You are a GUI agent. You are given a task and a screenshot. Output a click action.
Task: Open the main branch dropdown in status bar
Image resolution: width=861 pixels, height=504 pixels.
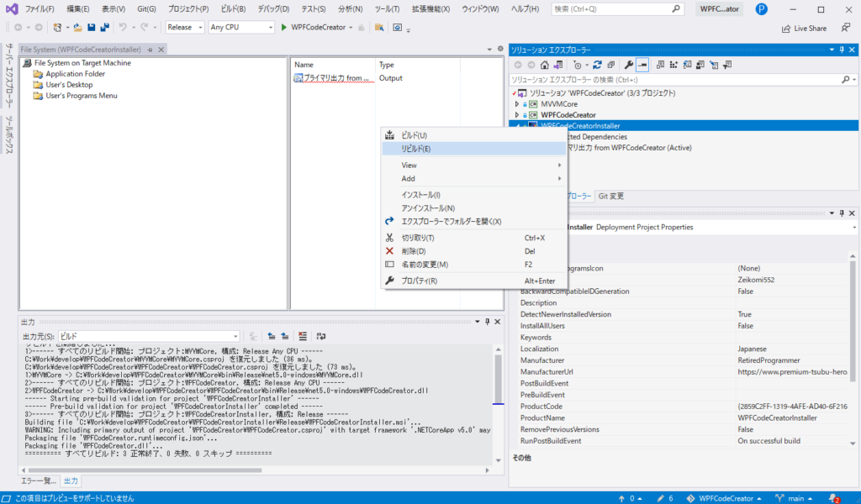[795, 498]
